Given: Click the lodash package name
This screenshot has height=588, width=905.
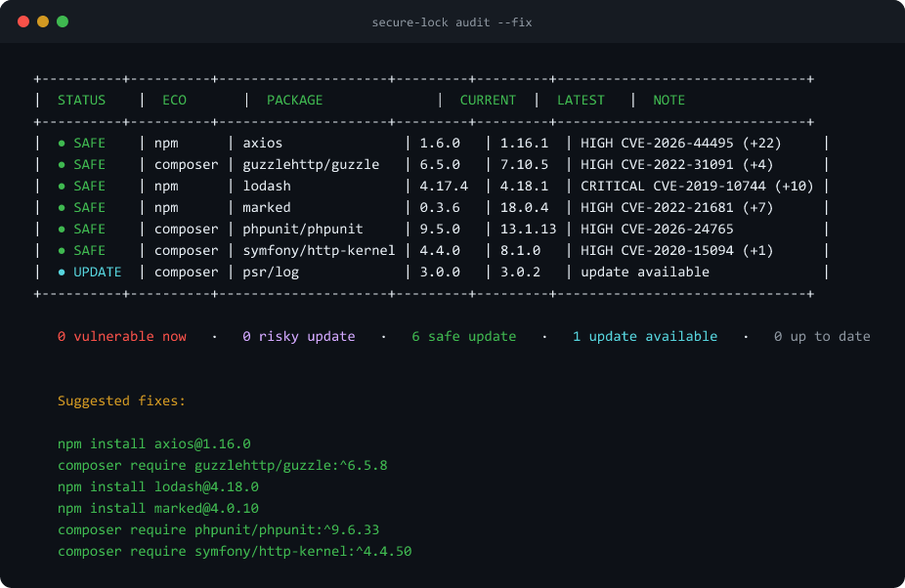Looking at the screenshot, I should (267, 186).
